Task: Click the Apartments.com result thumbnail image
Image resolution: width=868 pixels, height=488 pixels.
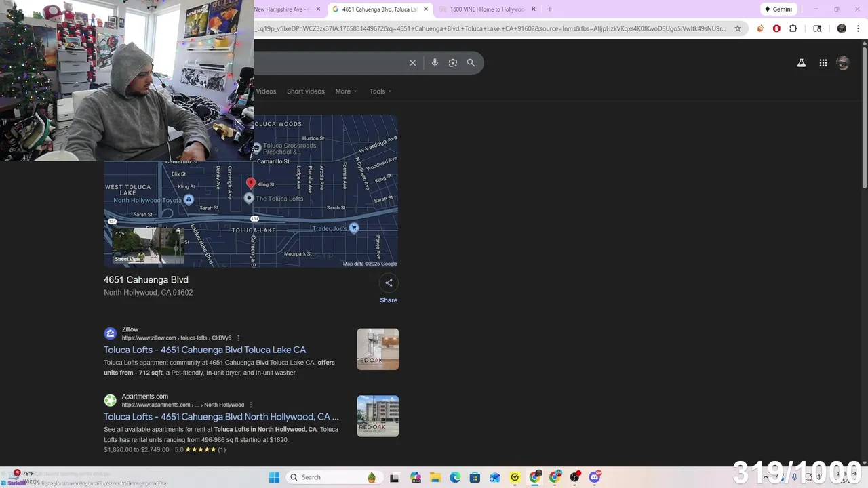Action: 378,416
